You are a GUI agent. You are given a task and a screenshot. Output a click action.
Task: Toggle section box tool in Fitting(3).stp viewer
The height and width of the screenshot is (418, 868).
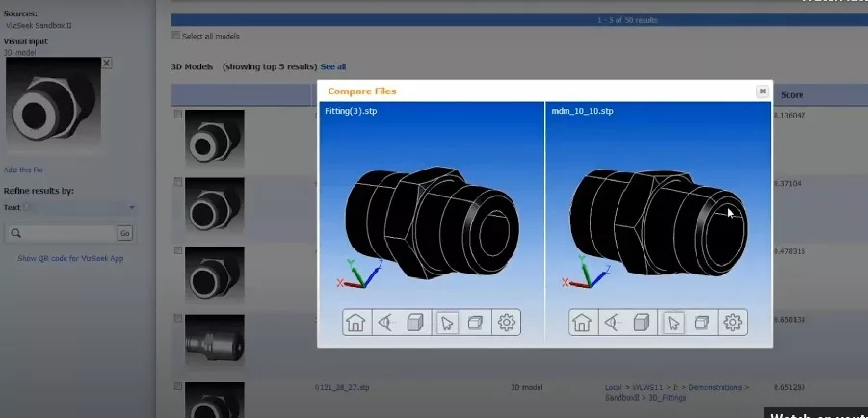click(476, 323)
